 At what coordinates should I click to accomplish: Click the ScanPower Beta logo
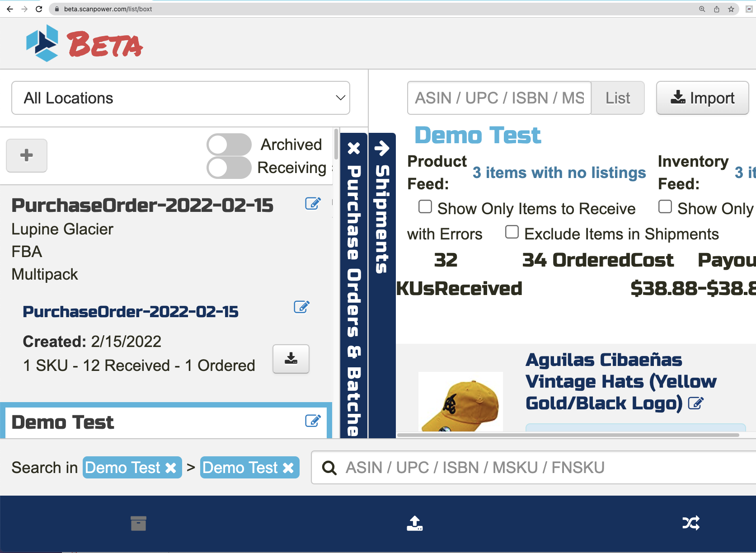pos(84,43)
